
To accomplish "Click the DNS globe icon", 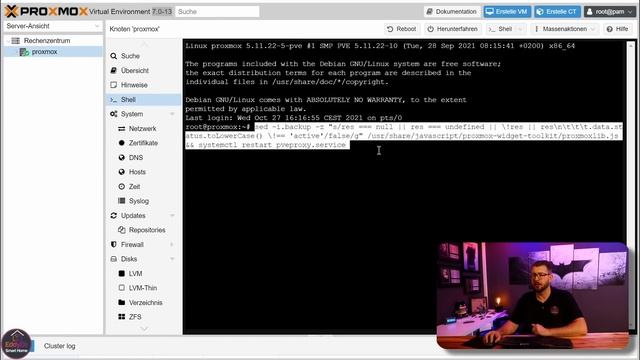I will pos(121,158).
